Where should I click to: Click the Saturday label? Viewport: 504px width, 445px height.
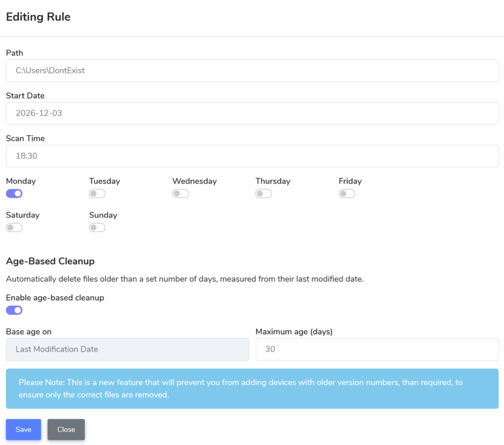pos(23,215)
